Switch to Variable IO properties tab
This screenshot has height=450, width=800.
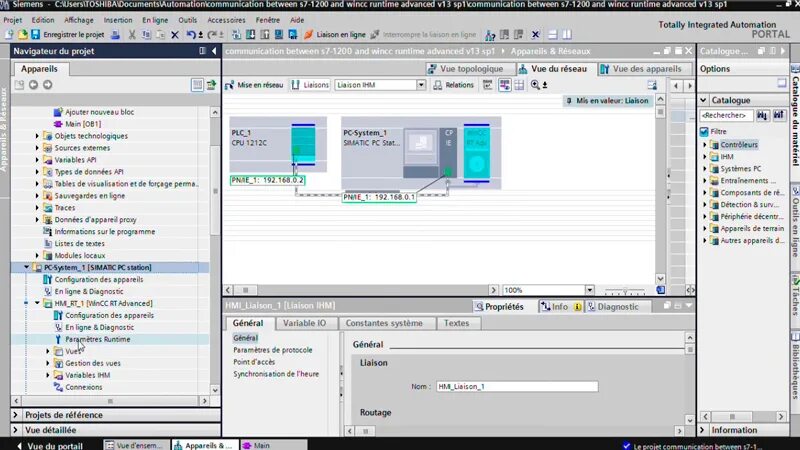[304, 323]
